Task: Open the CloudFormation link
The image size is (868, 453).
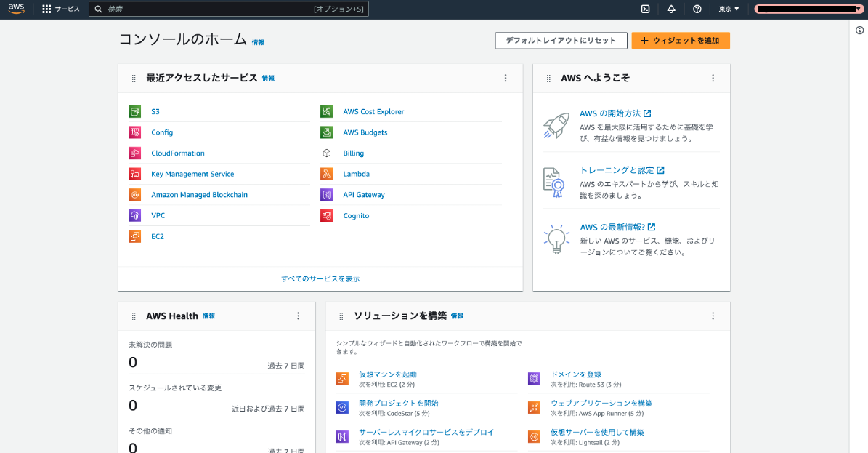Action: point(178,153)
